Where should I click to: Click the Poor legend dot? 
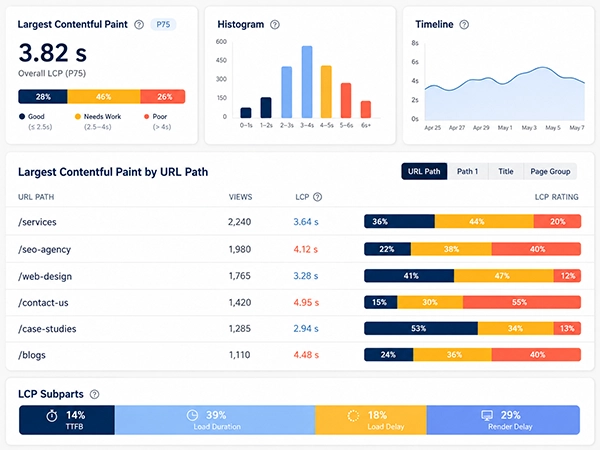click(x=146, y=116)
